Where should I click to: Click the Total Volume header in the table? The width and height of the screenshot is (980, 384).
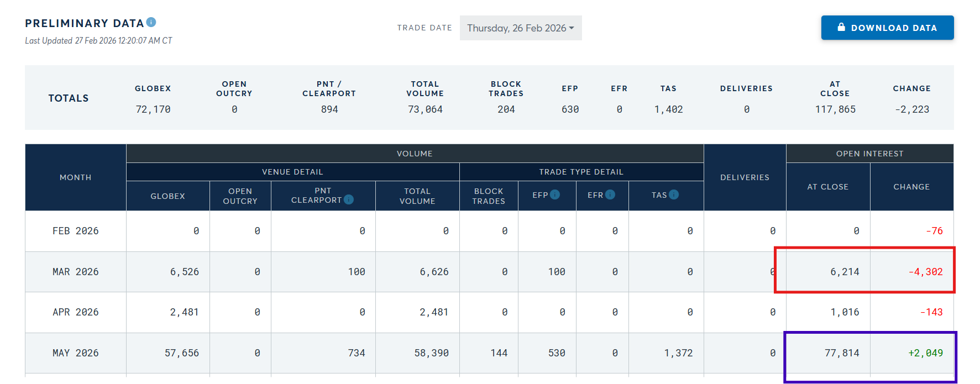(417, 196)
